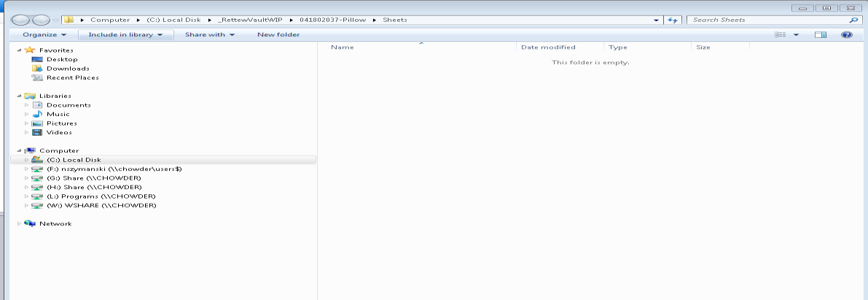Image resolution: width=868 pixels, height=300 pixels.
Task: Select Computer in the navigation pane
Action: point(59,151)
